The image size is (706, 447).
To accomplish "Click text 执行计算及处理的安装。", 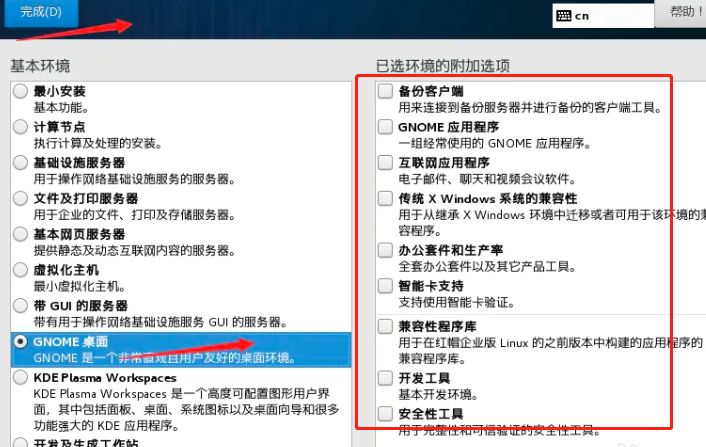I will [x=98, y=144].
